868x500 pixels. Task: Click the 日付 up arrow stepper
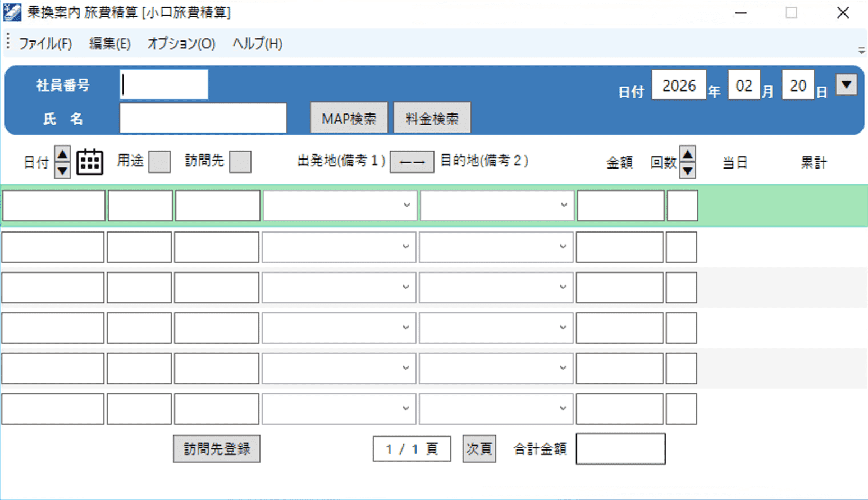click(x=62, y=154)
